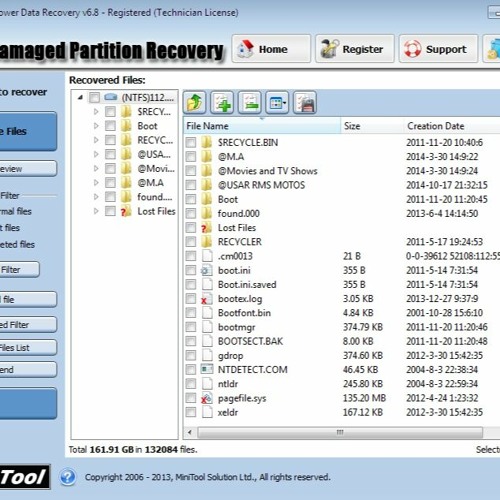The width and height of the screenshot is (500, 500).
Task: Select the .cm0013 file name
Action: pyautogui.click(x=235, y=256)
